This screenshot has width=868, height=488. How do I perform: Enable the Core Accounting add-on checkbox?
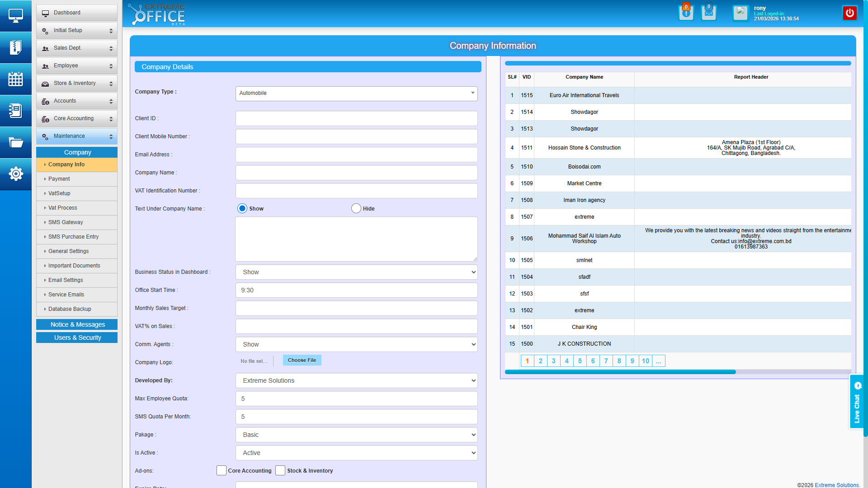[222, 470]
